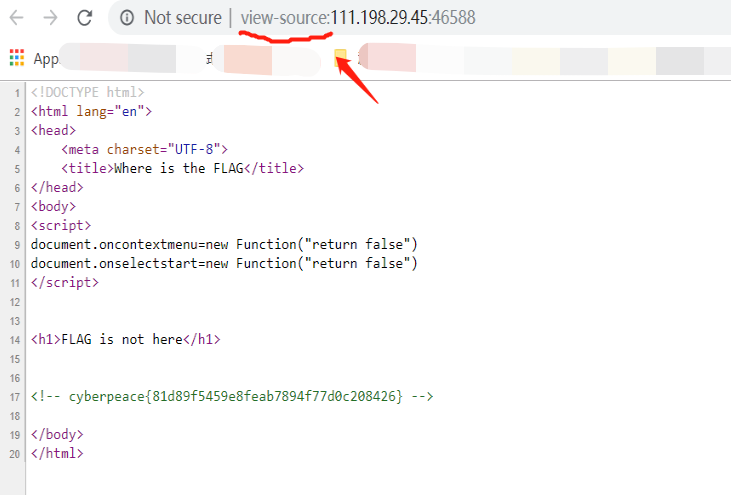The image size is (731, 495).
Task: Open the Not secure site info icon
Action: click(x=127, y=18)
